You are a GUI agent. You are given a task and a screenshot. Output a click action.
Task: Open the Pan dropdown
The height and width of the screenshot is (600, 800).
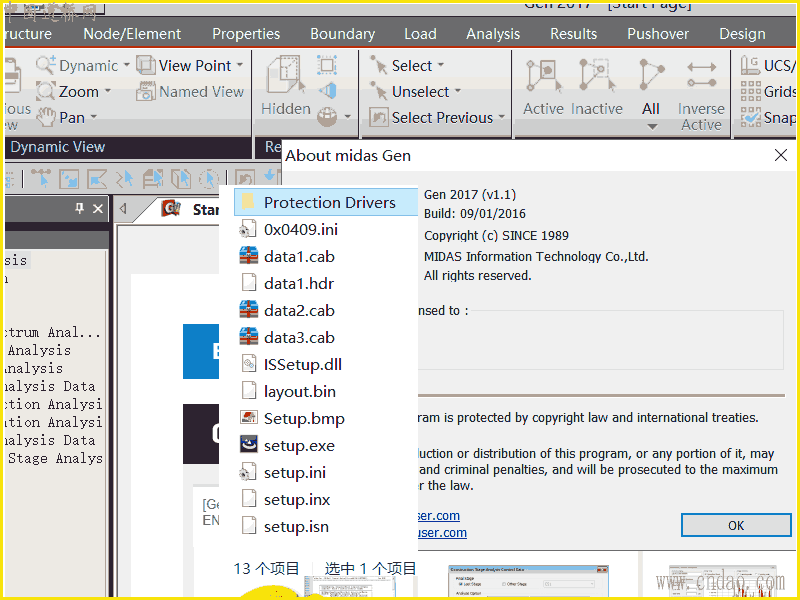[x=93, y=117]
